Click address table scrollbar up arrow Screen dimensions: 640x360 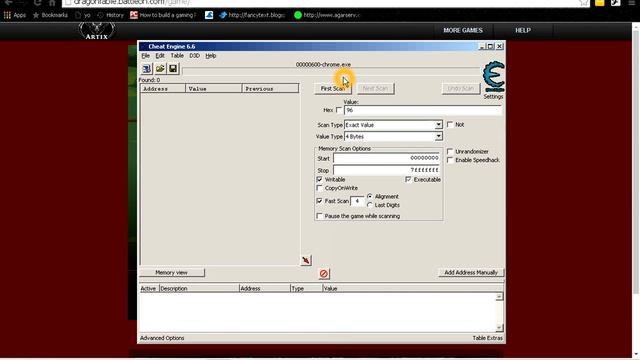point(499,296)
